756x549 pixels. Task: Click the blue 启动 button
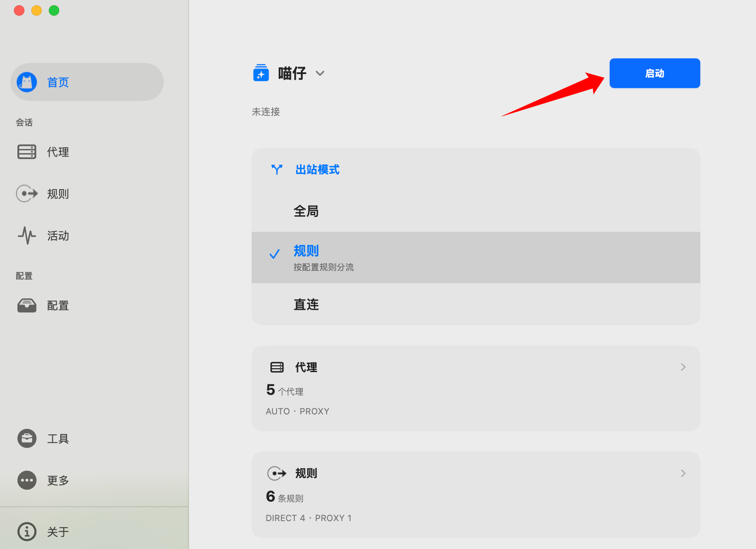tap(655, 73)
